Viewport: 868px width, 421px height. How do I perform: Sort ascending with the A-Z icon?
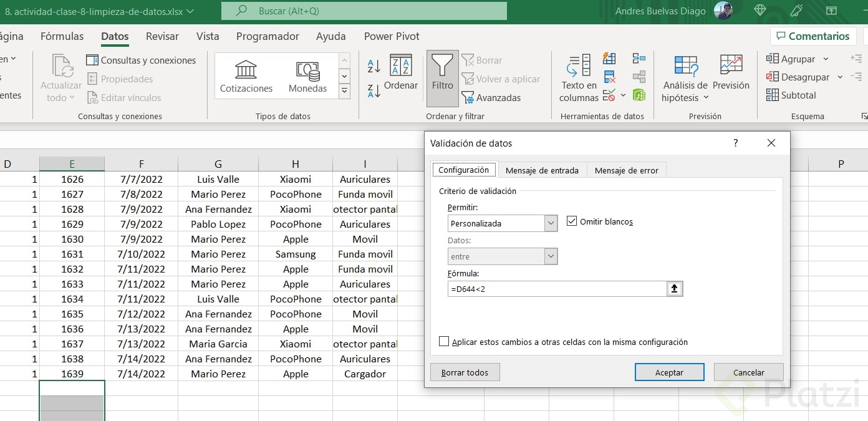(374, 66)
